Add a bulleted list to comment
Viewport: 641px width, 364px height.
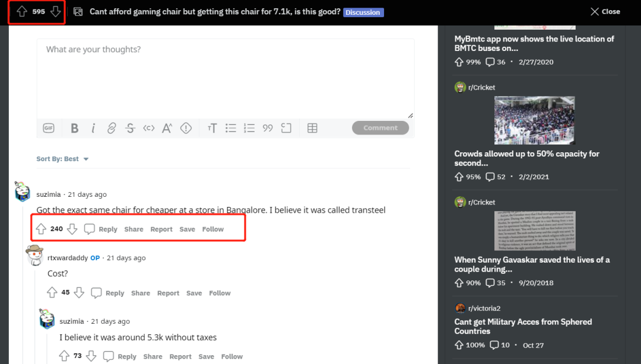231,128
